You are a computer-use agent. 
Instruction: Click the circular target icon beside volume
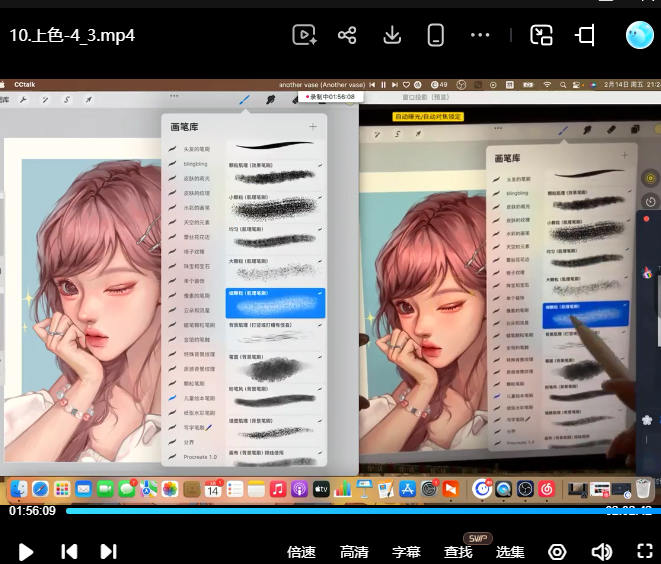coord(557,552)
